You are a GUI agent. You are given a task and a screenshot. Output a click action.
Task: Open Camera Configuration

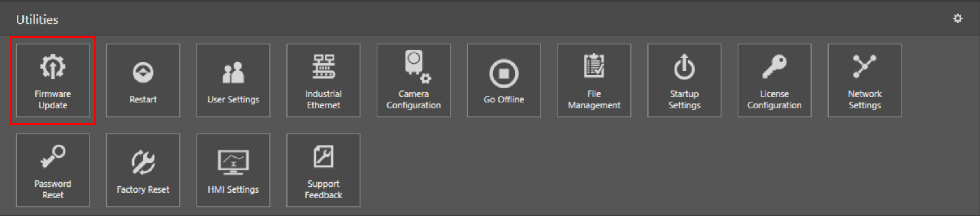[x=414, y=80]
